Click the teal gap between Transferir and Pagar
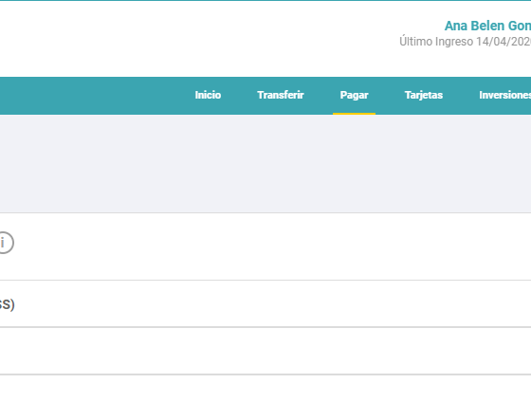This screenshot has width=531, height=420. (321, 96)
